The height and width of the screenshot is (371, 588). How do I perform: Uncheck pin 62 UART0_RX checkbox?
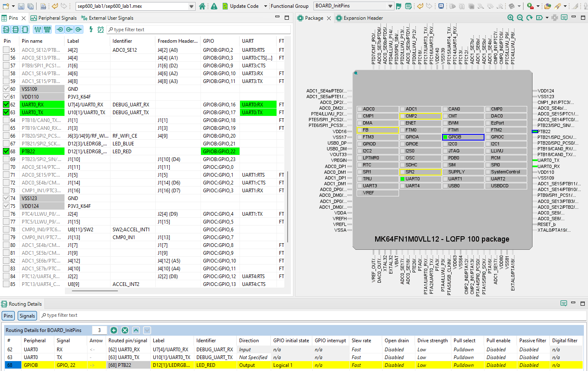pos(6,104)
